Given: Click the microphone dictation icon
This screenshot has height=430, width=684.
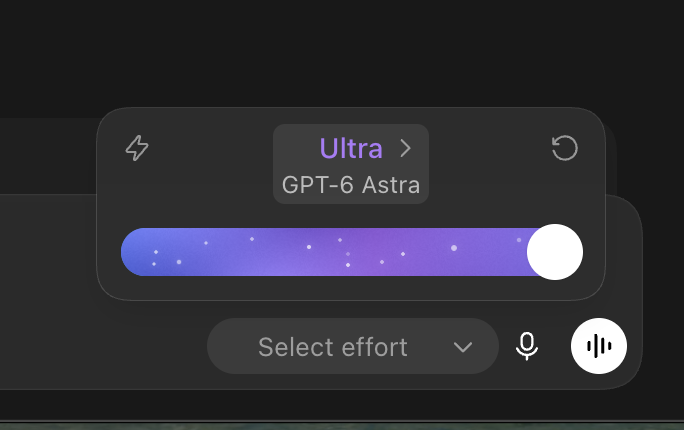Looking at the screenshot, I should [x=527, y=346].
